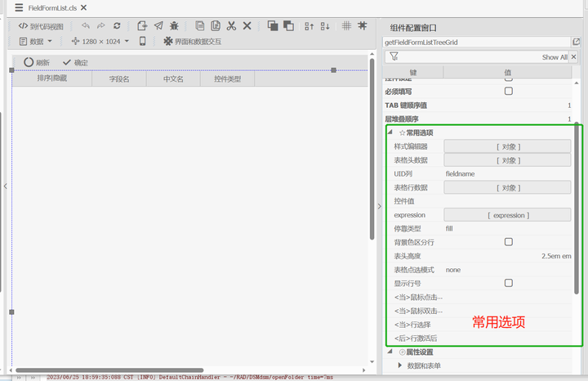Open the hamburger menu at top left

tap(19, 7)
